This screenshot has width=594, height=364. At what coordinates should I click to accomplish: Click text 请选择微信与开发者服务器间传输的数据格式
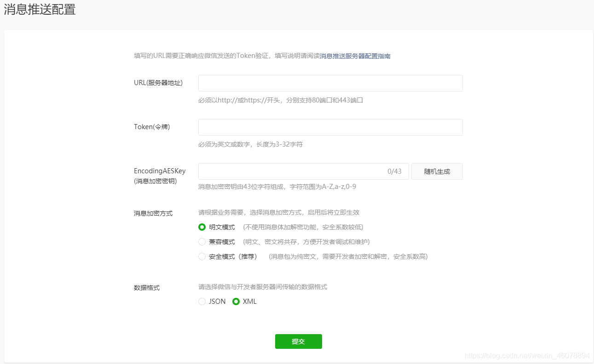[263, 287]
